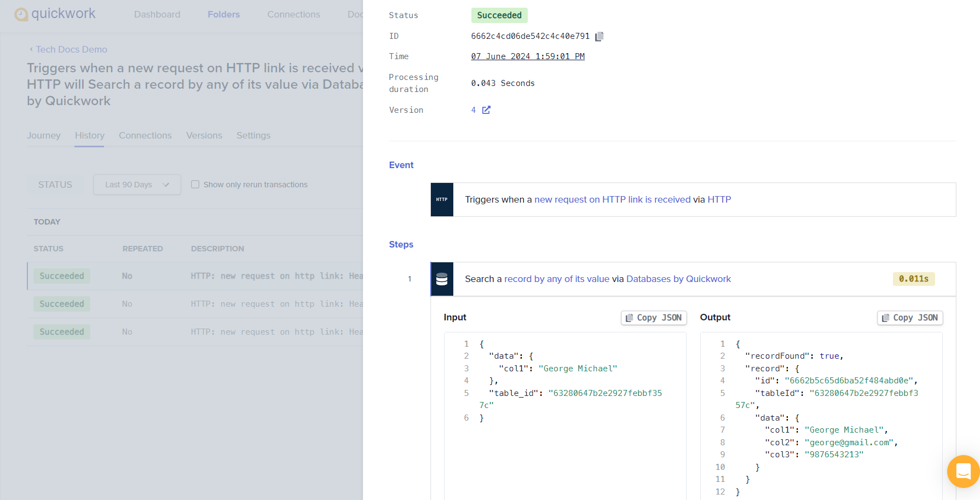Select the third Succeeded transaction row
This screenshot has width=980, height=500.
[195, 332]
